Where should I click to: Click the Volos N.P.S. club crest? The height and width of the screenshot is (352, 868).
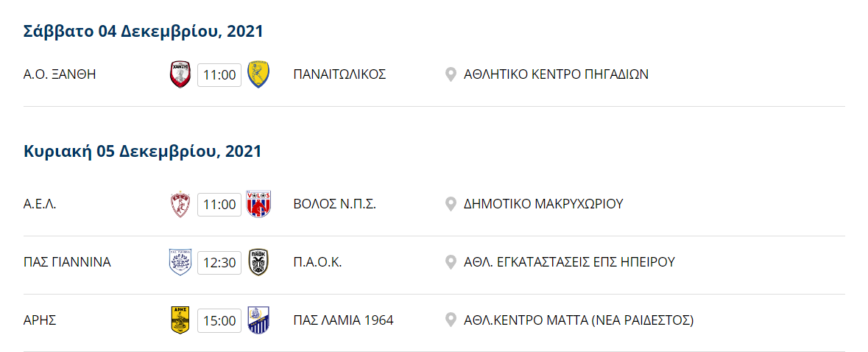(x=258, y=204)
